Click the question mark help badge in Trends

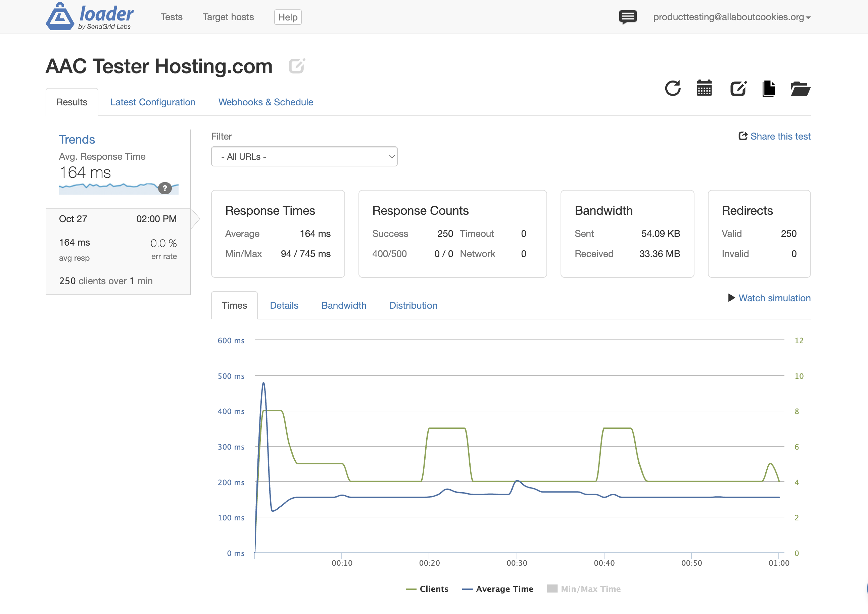click(164, 188)
